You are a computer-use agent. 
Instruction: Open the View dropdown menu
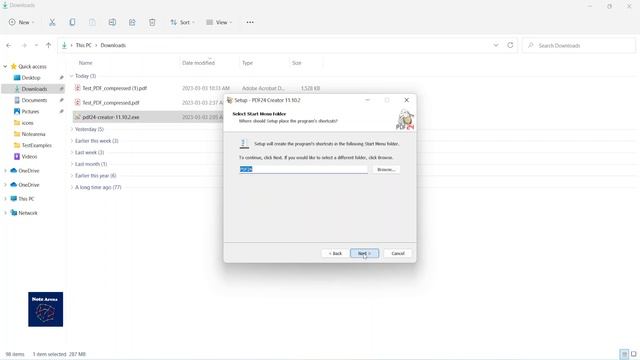pyautogui.click(x=219, y=22)
